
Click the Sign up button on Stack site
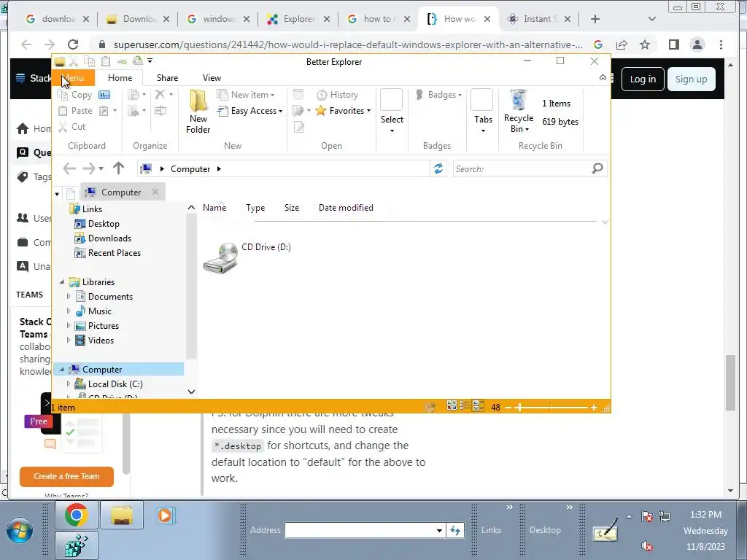pyautogui.click(x=691, y=79)
